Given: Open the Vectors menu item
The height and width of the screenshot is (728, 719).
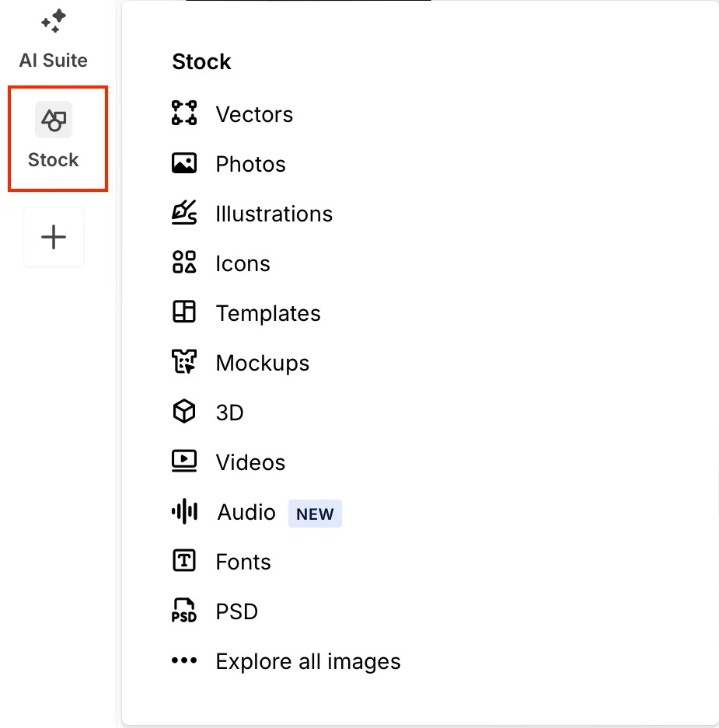Looking at the screenshot, I should (254, 114).
